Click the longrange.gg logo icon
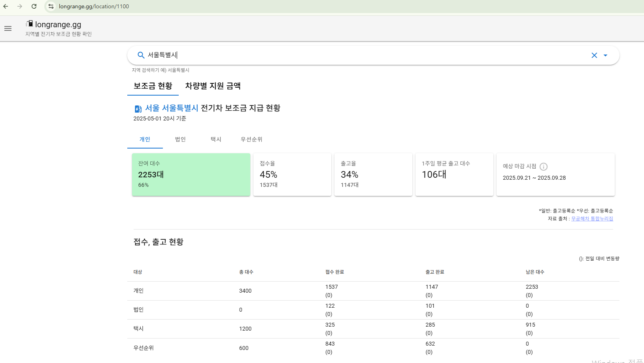This screenshot has width=644, height=363. point(30,24)
